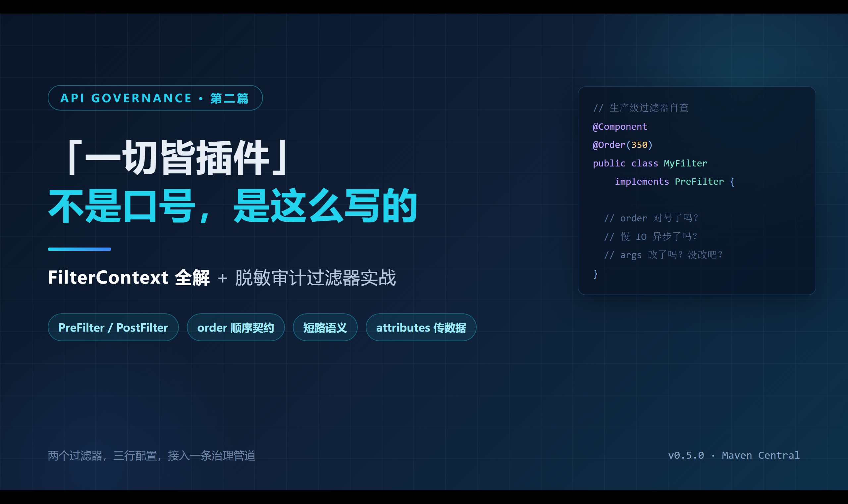Select the order 顺序契约 tag
The image size is (848, 504).
[x=236, y=327]
